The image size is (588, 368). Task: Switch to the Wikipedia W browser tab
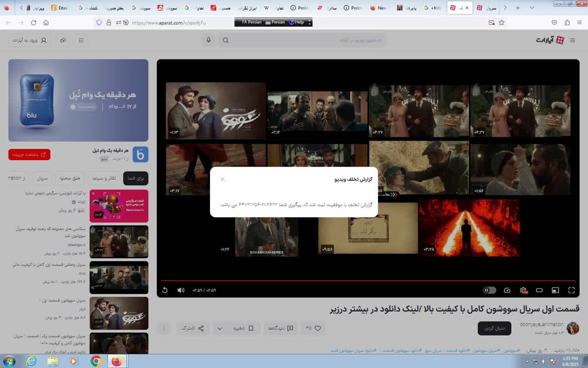274,8
